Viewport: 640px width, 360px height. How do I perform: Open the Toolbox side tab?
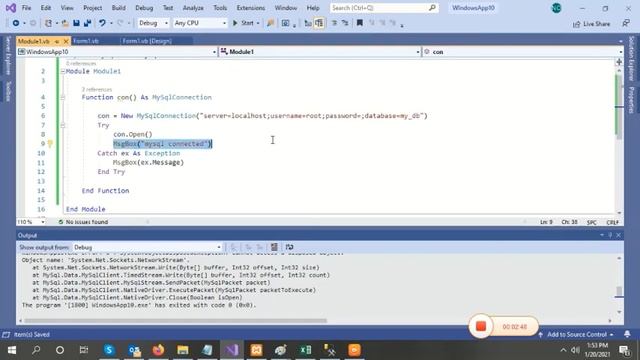tap(8, 91)
